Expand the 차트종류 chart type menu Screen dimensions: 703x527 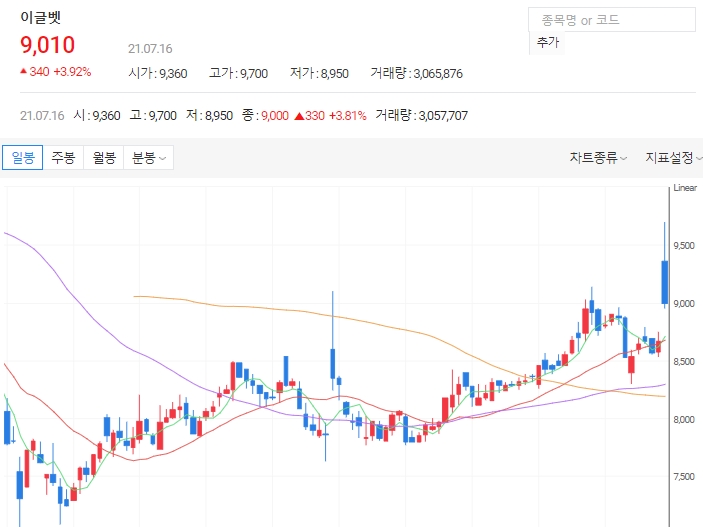coord(598,157)
